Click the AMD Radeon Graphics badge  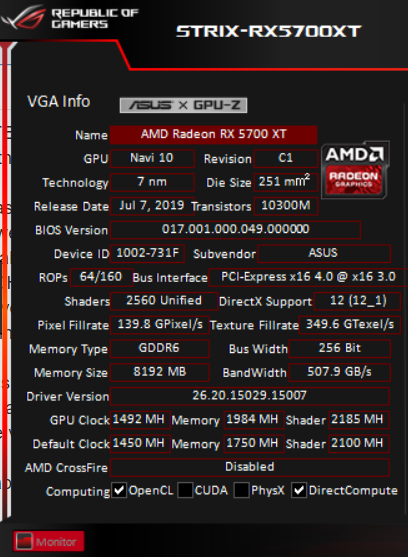point(355,169)
